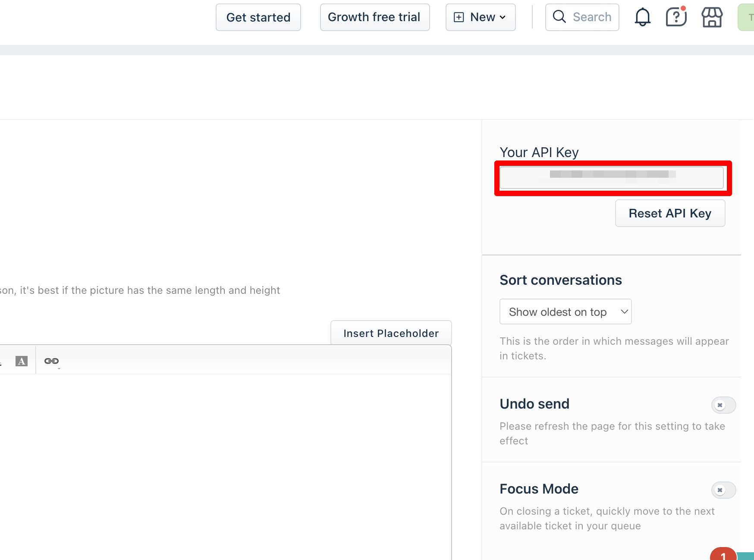This screenshot has width=754, height=560.
Task: Click the plus icon beside New
Action: coord(459,17)
